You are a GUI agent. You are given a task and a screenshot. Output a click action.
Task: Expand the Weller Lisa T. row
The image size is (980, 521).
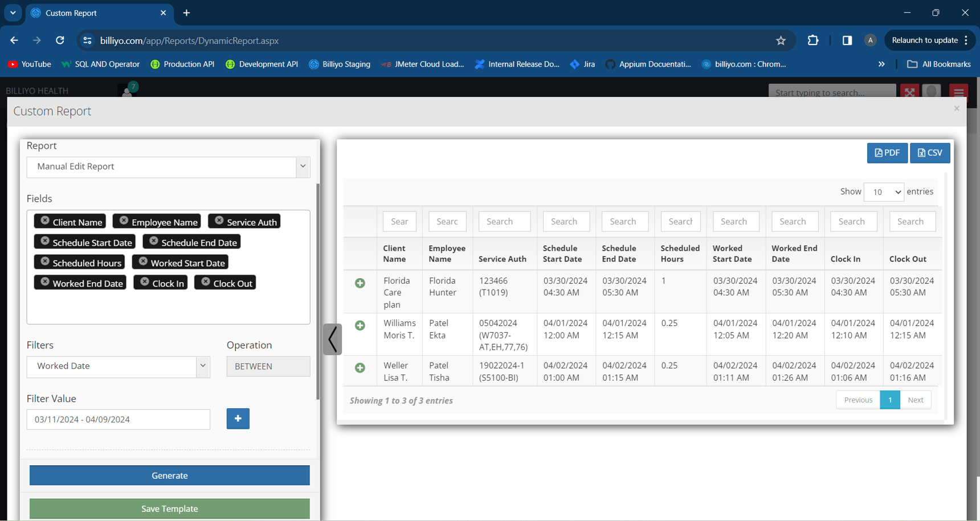pos(360,368)
